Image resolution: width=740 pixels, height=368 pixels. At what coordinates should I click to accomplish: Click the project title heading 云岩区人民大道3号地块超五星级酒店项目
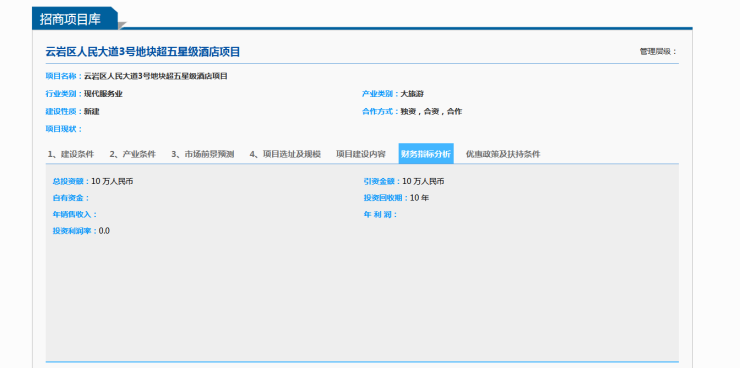click(x=143, y=52)
